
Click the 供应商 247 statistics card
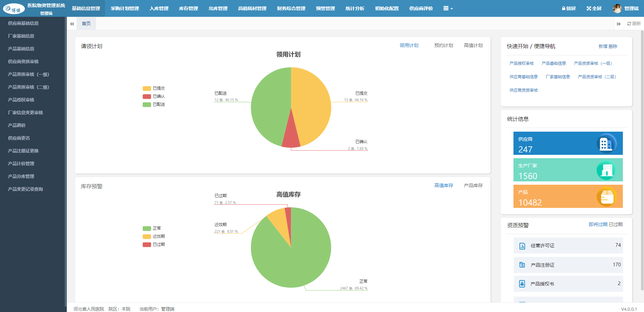pyautogui.click(x=568, y=143)
